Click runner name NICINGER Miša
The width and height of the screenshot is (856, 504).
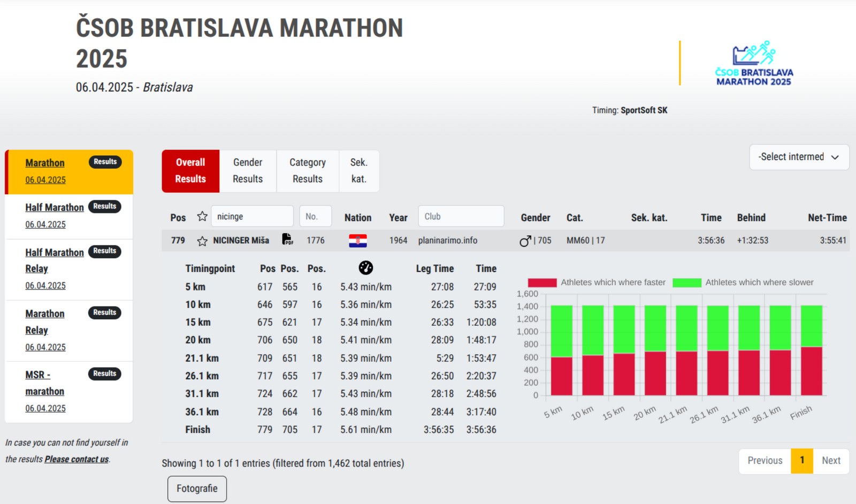241,241
